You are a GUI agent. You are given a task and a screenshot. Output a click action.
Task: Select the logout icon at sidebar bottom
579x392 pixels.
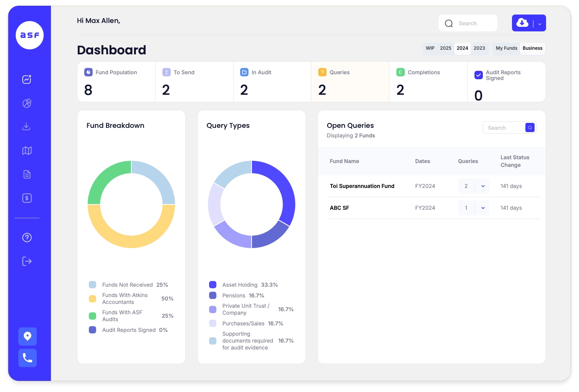tap(26, 261)
